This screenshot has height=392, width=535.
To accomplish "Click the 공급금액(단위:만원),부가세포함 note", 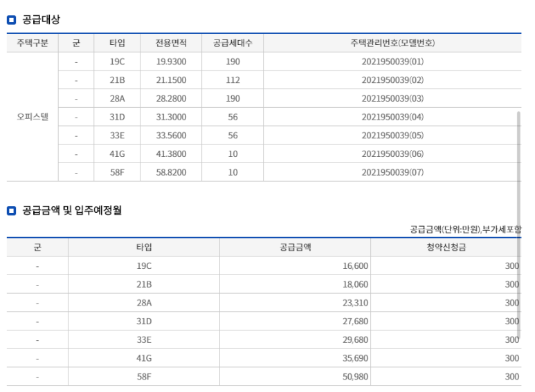I will pos(466,230).
